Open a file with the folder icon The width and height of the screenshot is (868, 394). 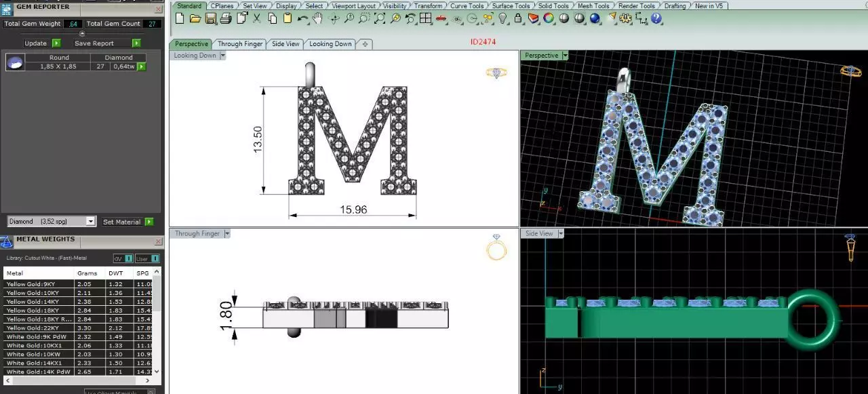tap(195, 18)
